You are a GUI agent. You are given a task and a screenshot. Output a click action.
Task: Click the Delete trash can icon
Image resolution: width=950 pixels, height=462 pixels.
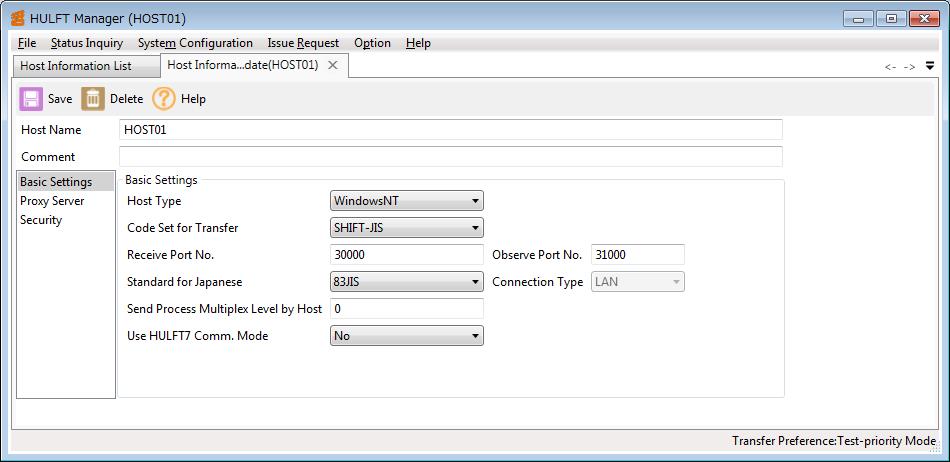click(x=93, y=98)
